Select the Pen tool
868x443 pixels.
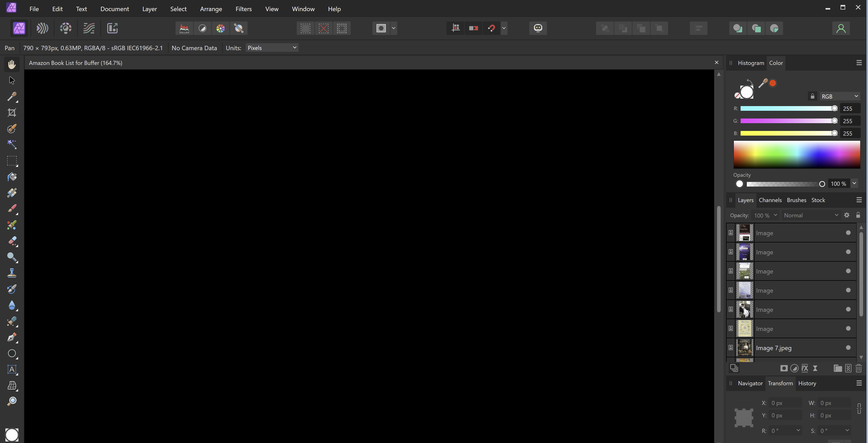(x=12, y=337)
